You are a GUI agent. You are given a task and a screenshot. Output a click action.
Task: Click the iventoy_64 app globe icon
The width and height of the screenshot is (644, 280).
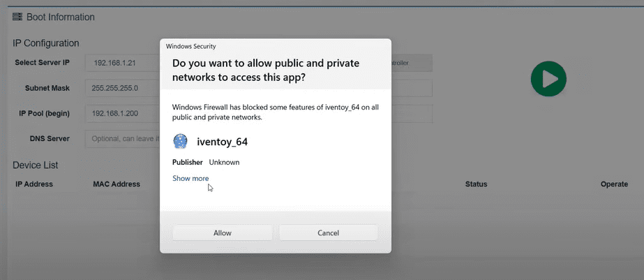click(x=180, y=142)
